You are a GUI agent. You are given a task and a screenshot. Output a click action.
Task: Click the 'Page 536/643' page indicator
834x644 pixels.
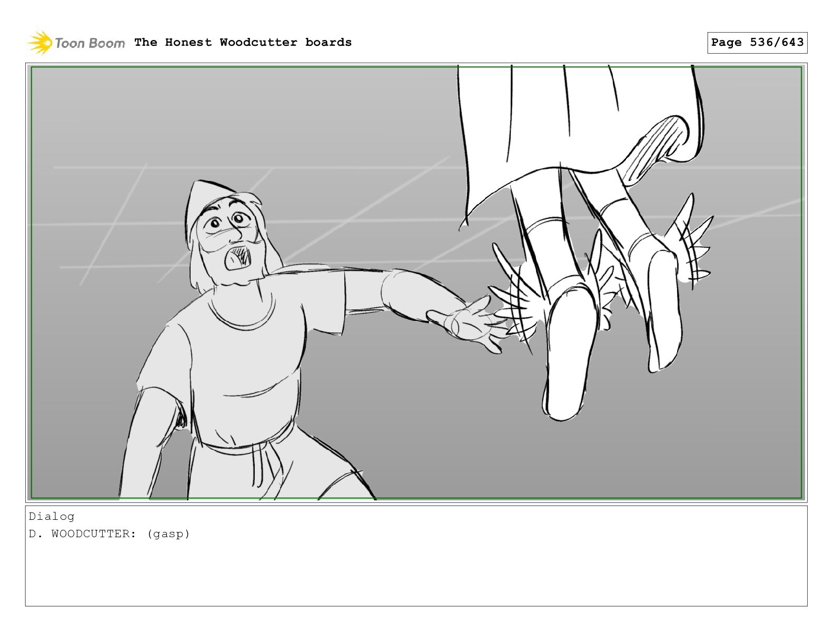click(x=757, y=43)
